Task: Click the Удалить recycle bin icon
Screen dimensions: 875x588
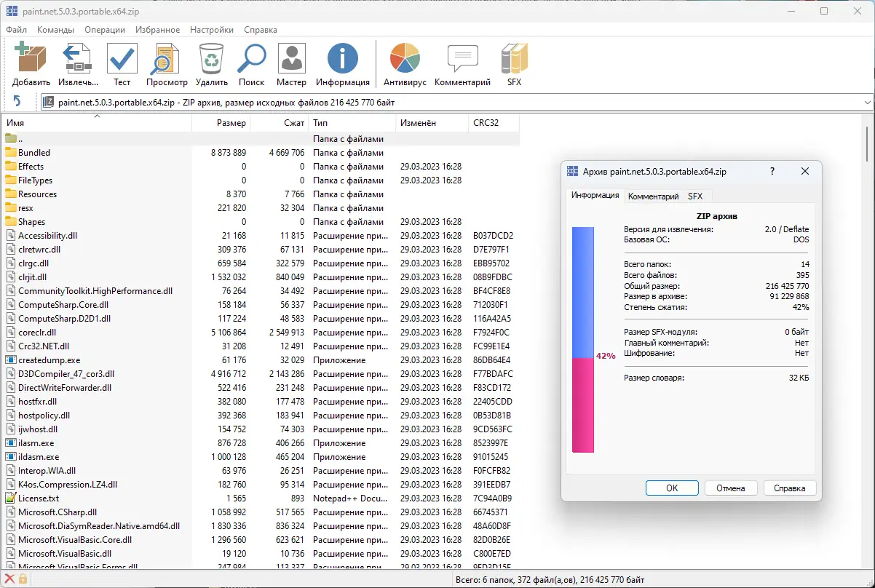Action: 211,59
